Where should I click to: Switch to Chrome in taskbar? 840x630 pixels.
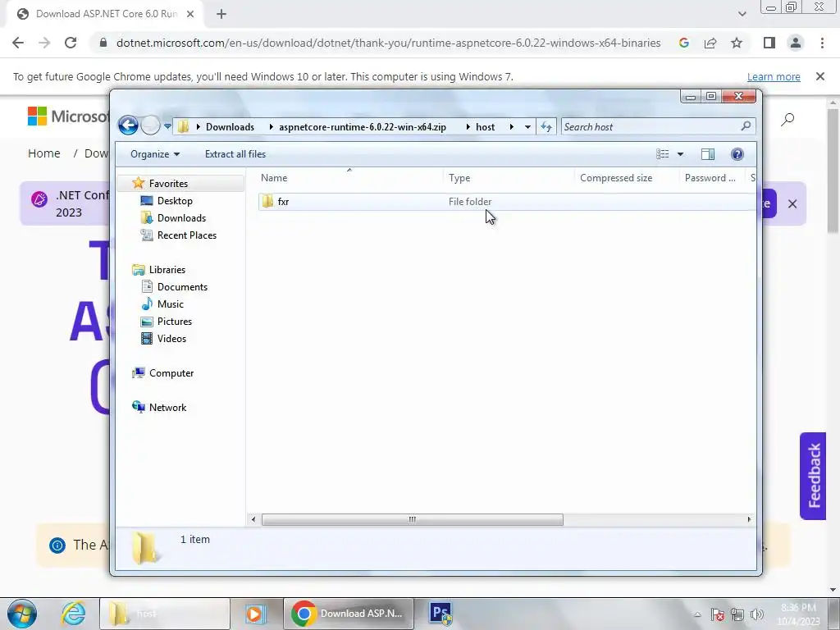tap(348, 614)
